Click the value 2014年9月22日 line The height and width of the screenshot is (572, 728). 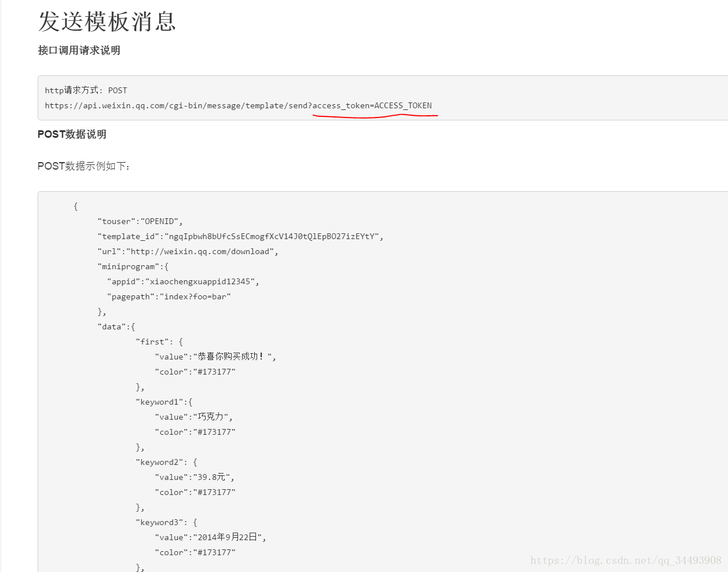coord(211,537)
